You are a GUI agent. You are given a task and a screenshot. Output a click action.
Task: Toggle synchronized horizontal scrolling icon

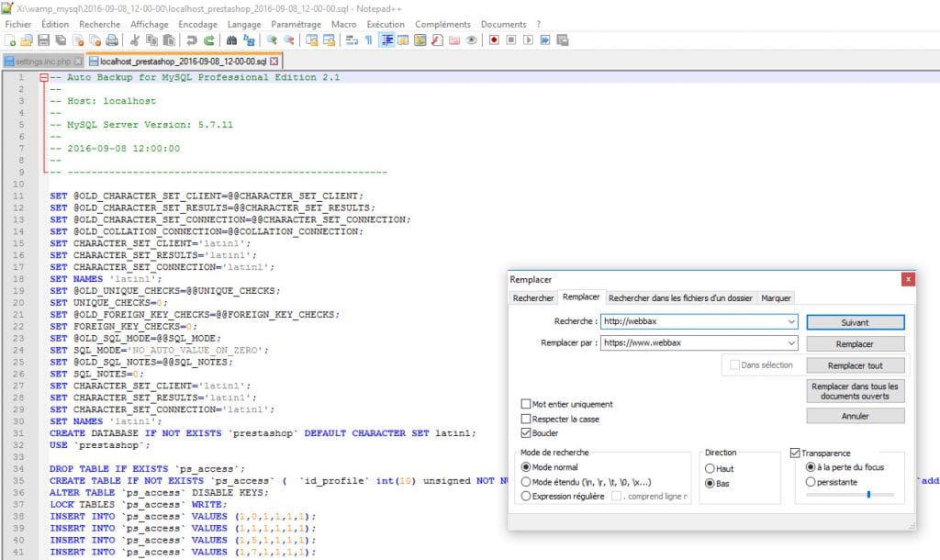pos(330,40)
